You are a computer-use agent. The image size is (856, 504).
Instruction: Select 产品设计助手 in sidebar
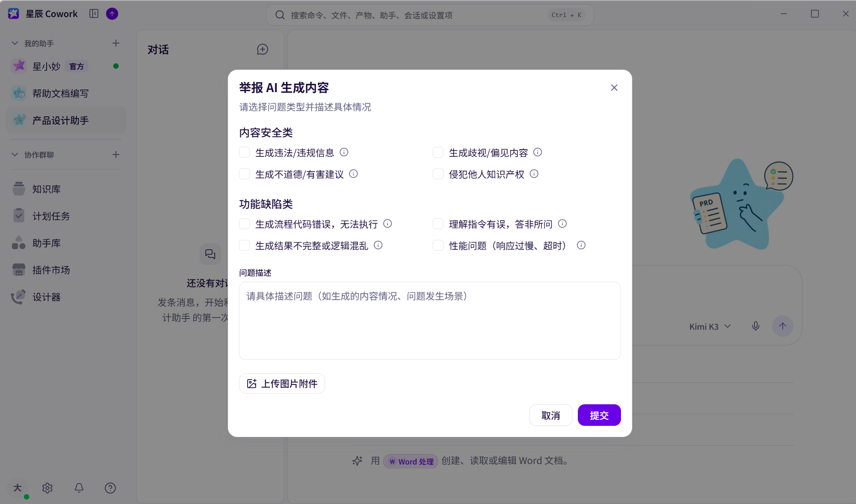tap(66, 120)
